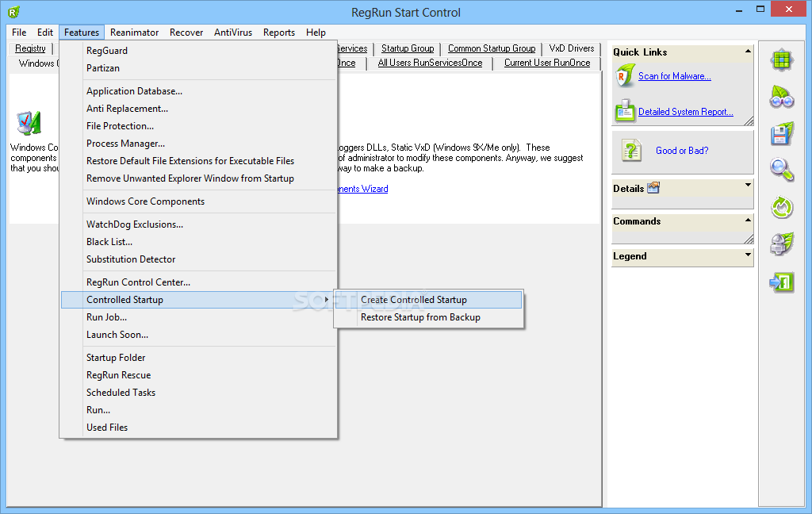Click the magnifying glass search icon

[781, 170]
